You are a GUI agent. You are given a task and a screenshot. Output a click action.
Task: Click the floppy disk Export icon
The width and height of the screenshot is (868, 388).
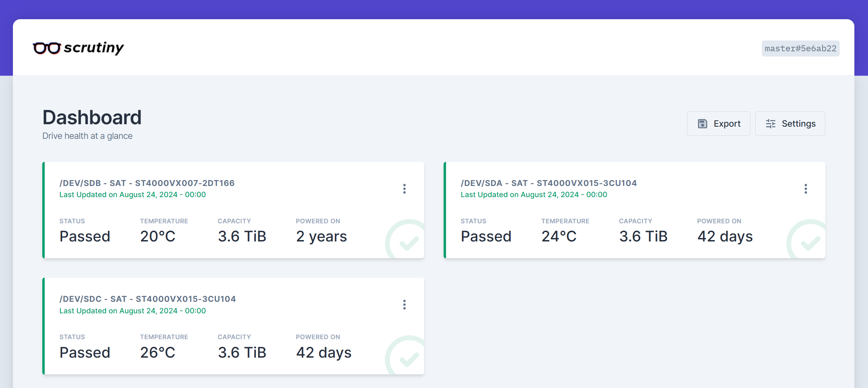tap(702, 124)
